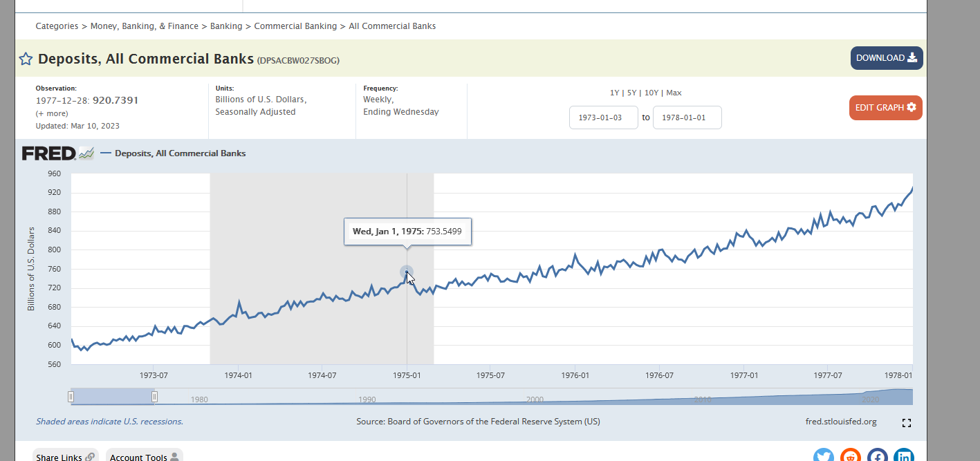Screen dimensions: 980x461
Task: Click the star icon to favorite series
Action: point(26,59)
